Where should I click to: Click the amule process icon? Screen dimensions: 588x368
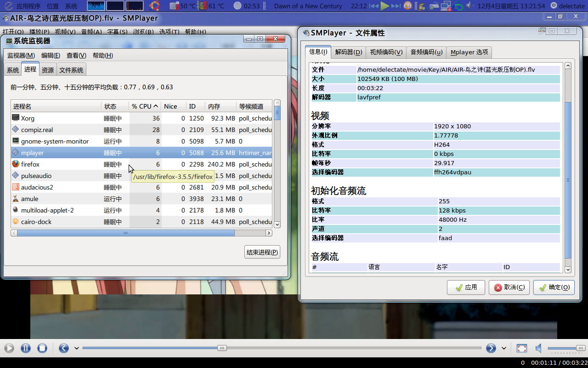(x=16, y=199)
